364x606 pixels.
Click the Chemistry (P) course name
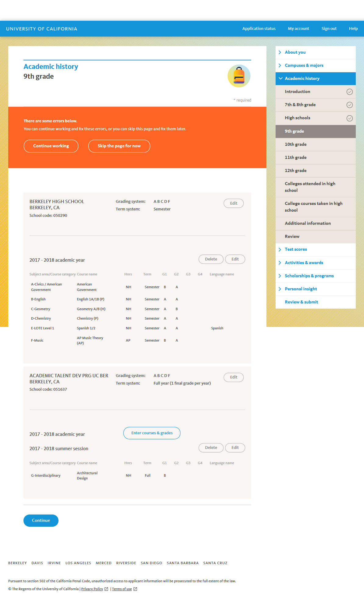pyautogui.click(x=87, y=319)
